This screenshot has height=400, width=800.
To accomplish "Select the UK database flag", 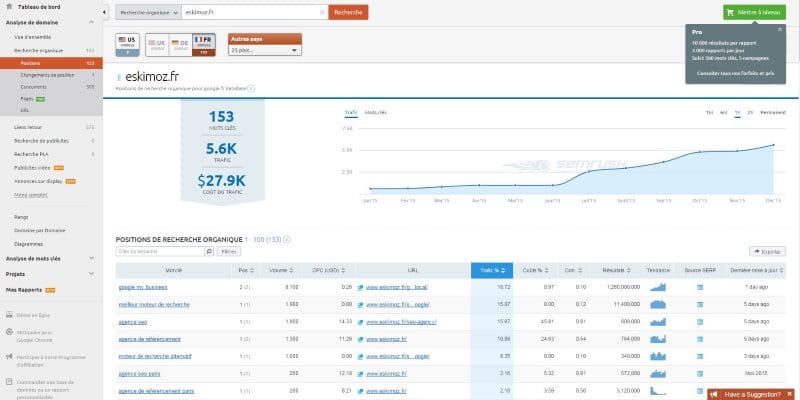I will [157, 45].
